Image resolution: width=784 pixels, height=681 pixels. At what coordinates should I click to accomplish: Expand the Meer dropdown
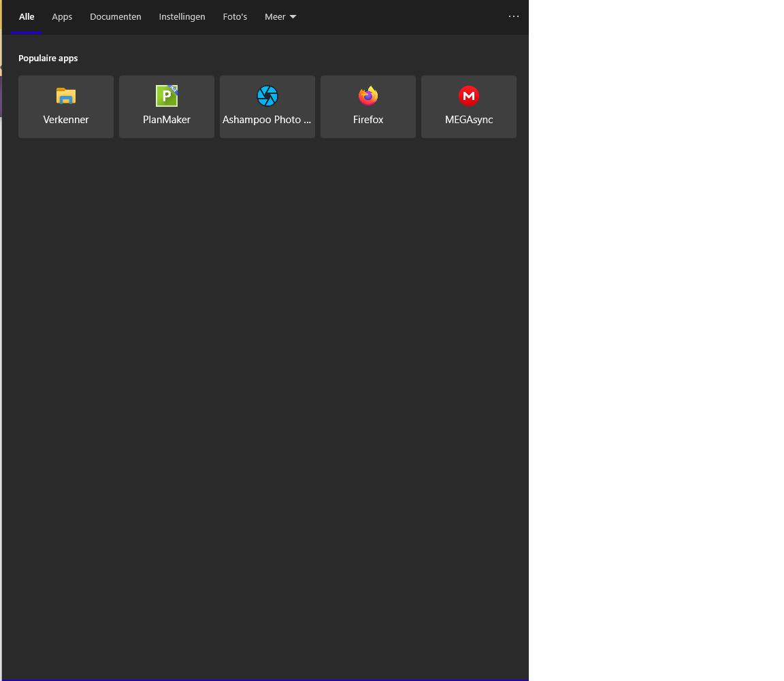pyautogui.click(x=280, y=16)
